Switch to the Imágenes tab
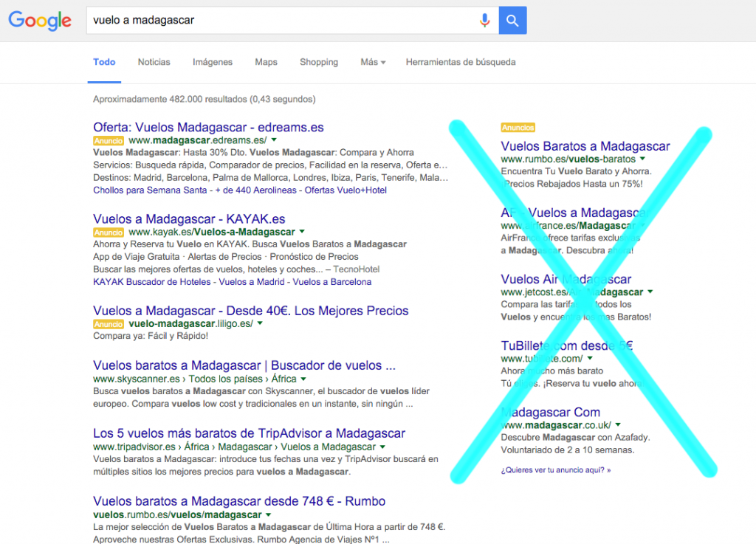This screenshot has width=756, height=544. click(x=213, y=62)
